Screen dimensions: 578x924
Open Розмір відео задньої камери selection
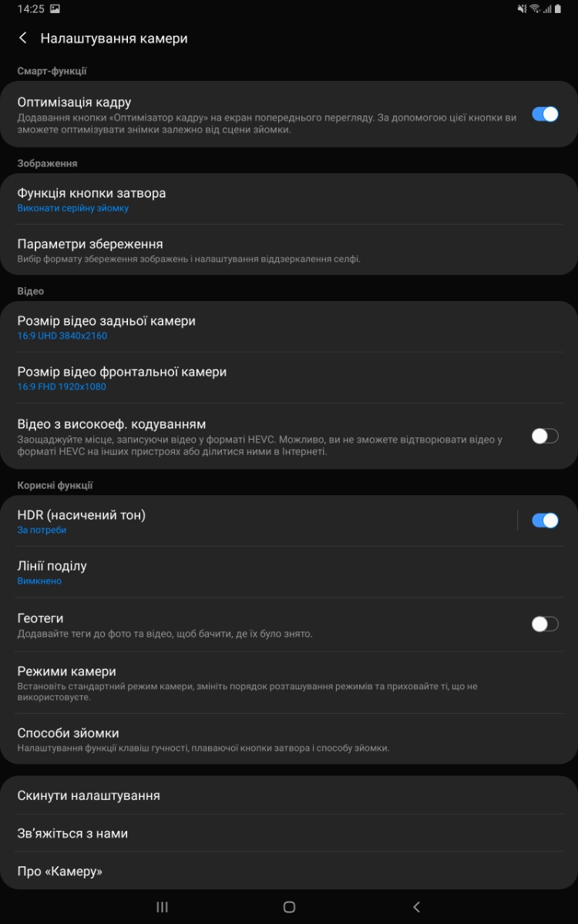pos(289,327)
